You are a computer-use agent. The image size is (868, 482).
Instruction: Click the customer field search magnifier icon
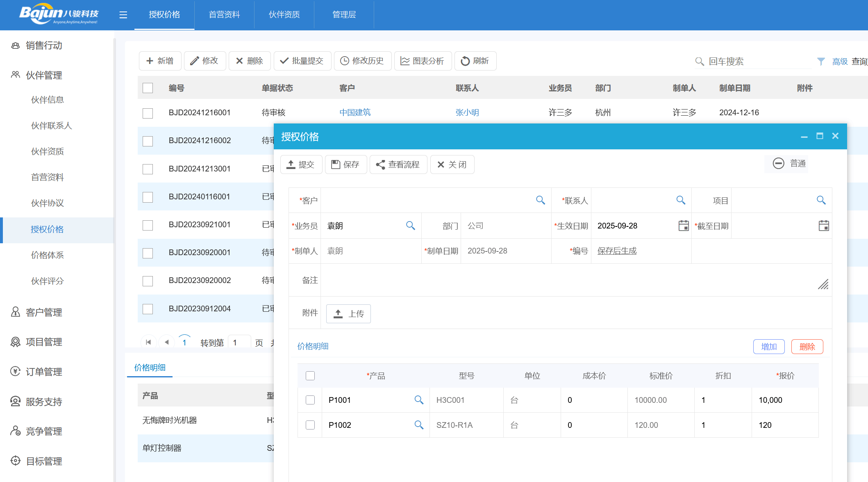pyautogui.click(x=541, y=200)
